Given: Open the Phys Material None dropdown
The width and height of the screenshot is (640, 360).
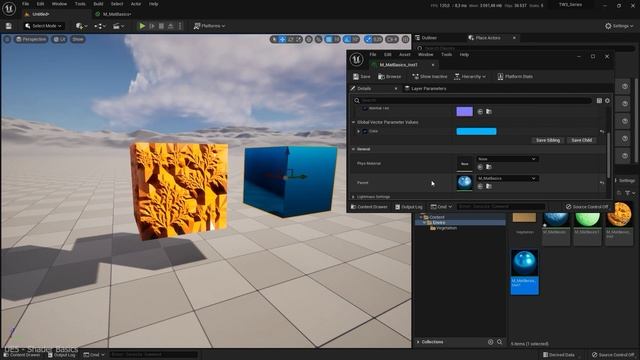Looking at the screenshot, I should [507, 159].
